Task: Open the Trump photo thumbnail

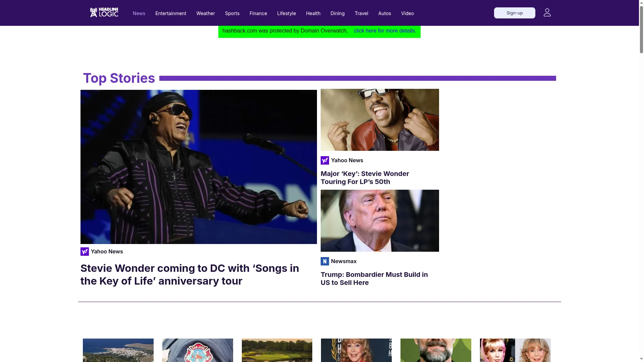Action: pos(380,221)
